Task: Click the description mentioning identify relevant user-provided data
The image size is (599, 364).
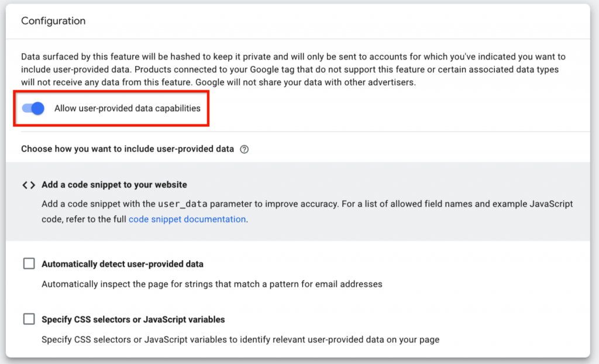Action: 240,339
